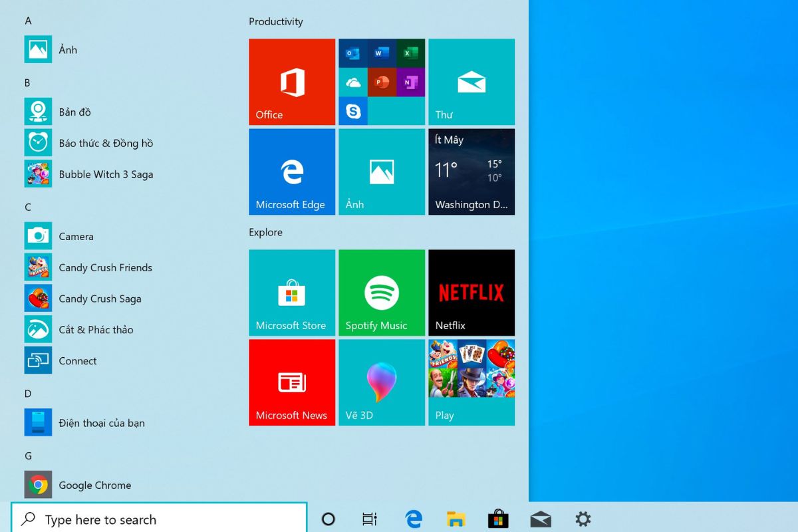Click the letter A header in the app list
Screen dimensions: 798x532
(x=28, y=21)
